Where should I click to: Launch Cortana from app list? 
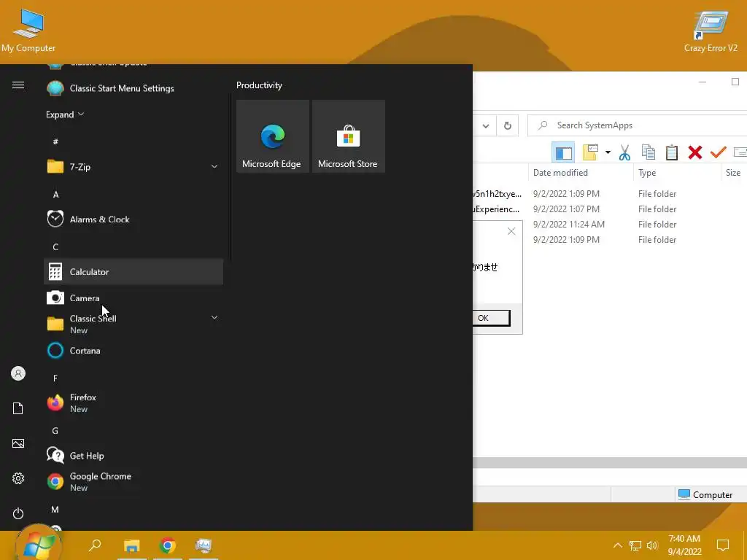(x=133, y=351)
